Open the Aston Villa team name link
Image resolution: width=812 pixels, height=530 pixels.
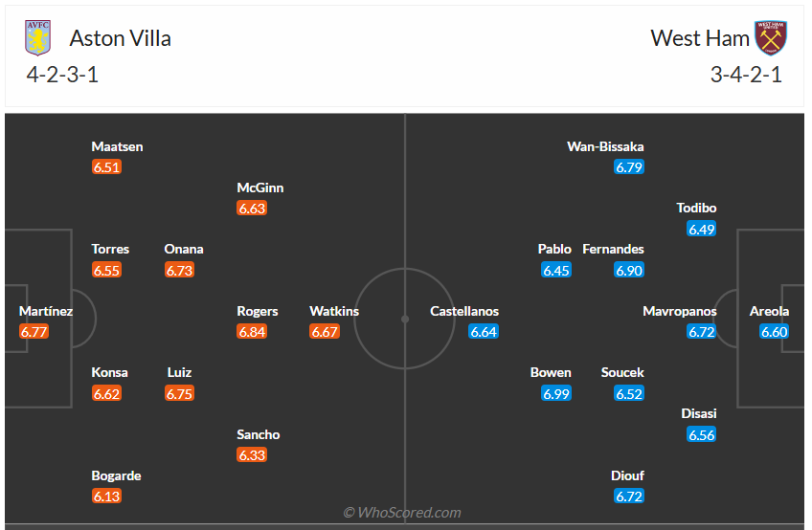[121, 38]
